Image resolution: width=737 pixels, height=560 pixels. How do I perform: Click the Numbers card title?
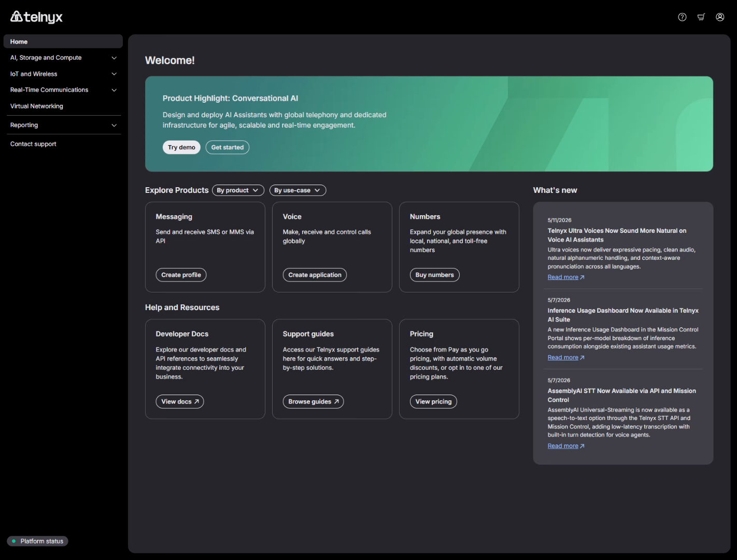425,217
